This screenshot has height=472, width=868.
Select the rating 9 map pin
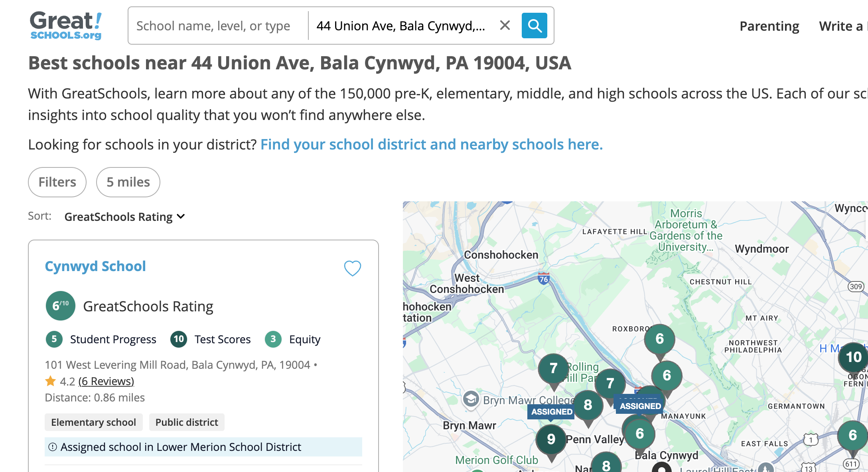pyautogui.click(x=551, y=439)
